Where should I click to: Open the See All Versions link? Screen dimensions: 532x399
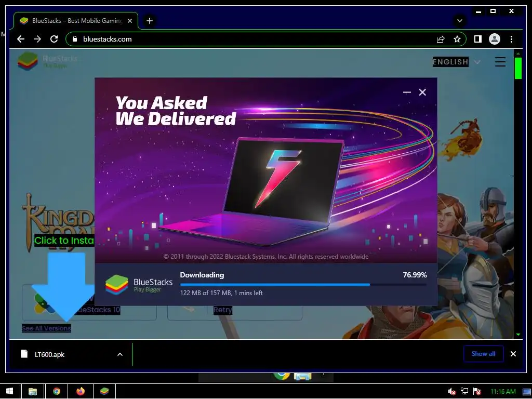(x=46, y=328)
